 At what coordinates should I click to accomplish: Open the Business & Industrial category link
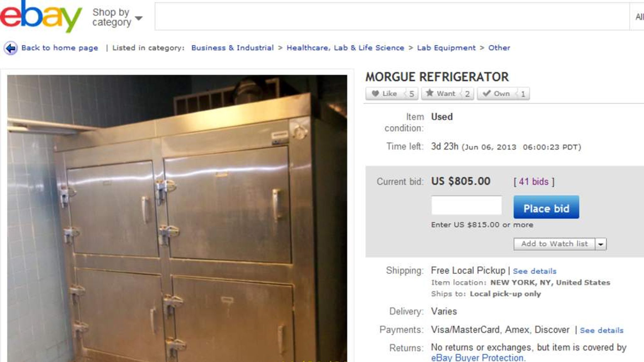tap(232, 48)
